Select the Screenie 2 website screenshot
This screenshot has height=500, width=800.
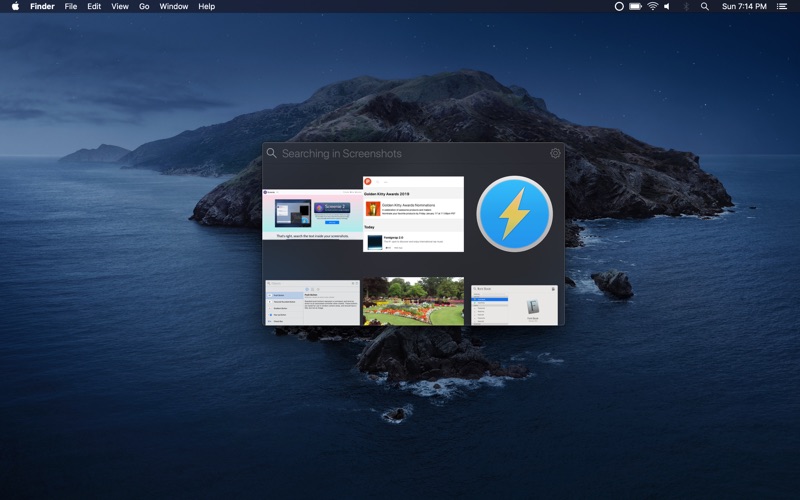click(312, 214)
